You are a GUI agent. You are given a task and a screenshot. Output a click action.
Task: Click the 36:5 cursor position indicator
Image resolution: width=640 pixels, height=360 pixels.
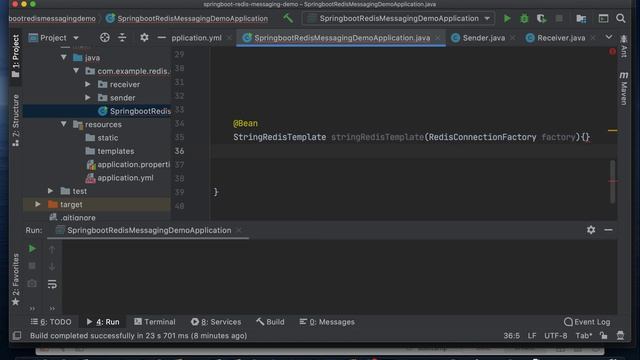pyautogui.click(x=511, y=336)
